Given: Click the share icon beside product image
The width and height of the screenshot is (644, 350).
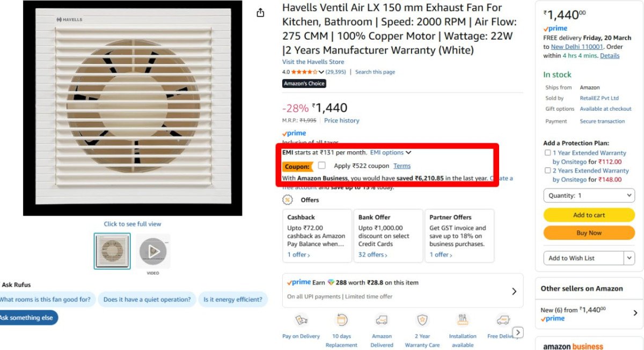Looking at the screenshot, I should [x=260, y=13].
